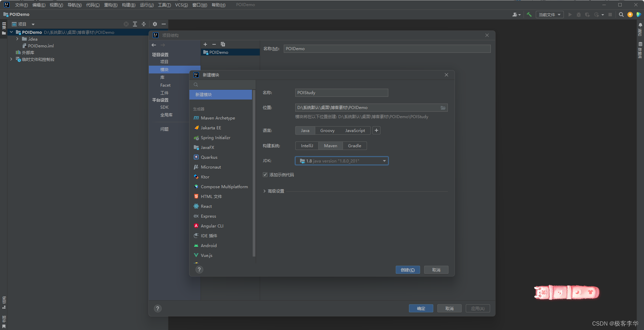Choose Groovy language option
644x330 pixels.
tap(327, 131)
